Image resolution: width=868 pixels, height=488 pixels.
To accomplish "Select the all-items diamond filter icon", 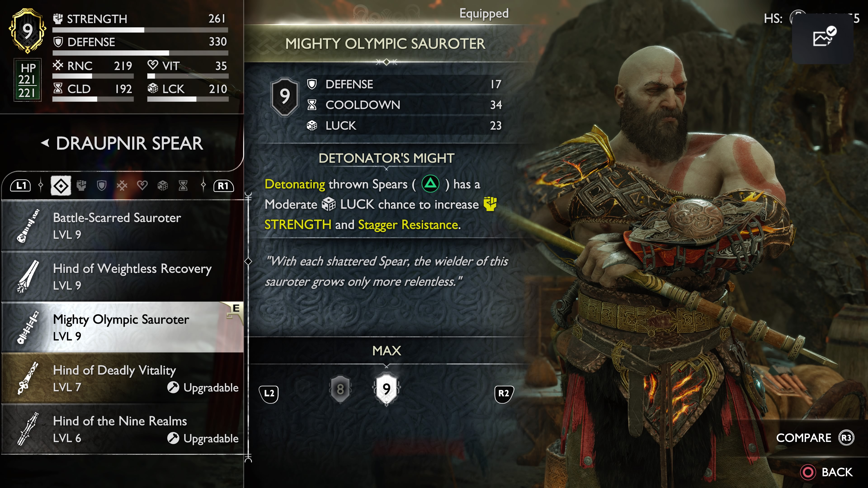I will click(61, 185).
